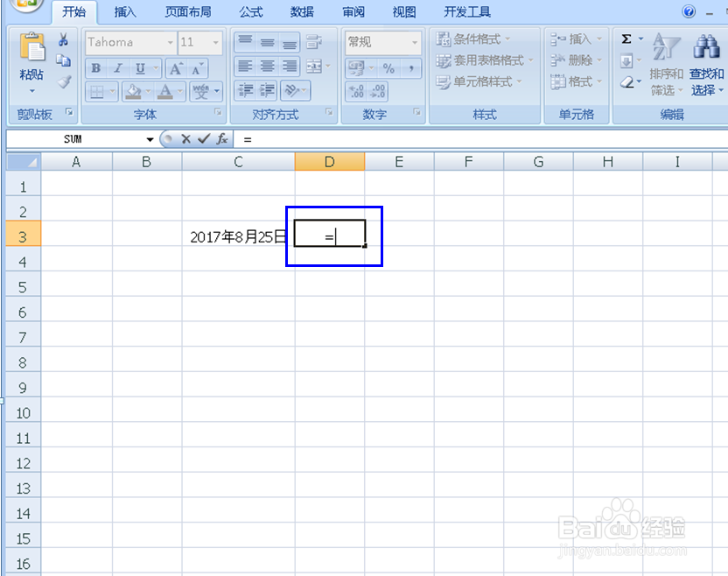Image resolution: width=728 pixels, height=576 pixels.
Task: Switch to the 公式 ribbon tab
Action: [x=251, y=12]
